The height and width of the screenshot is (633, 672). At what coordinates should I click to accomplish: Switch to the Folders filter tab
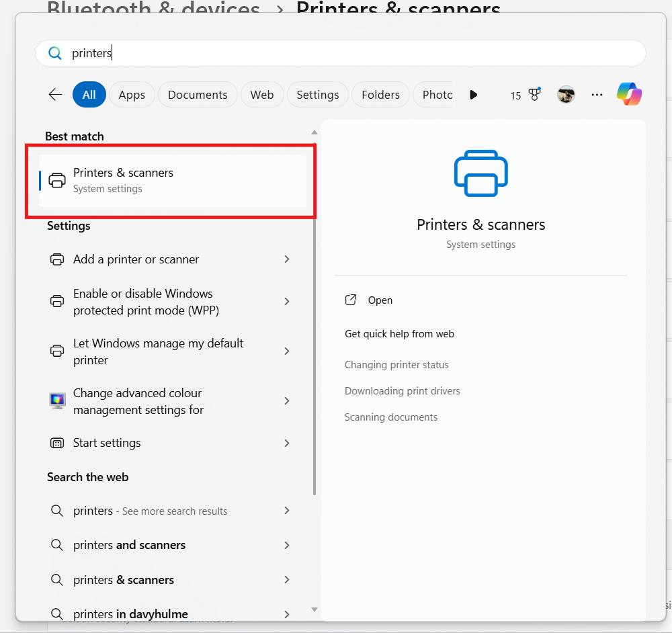(380, 94)
